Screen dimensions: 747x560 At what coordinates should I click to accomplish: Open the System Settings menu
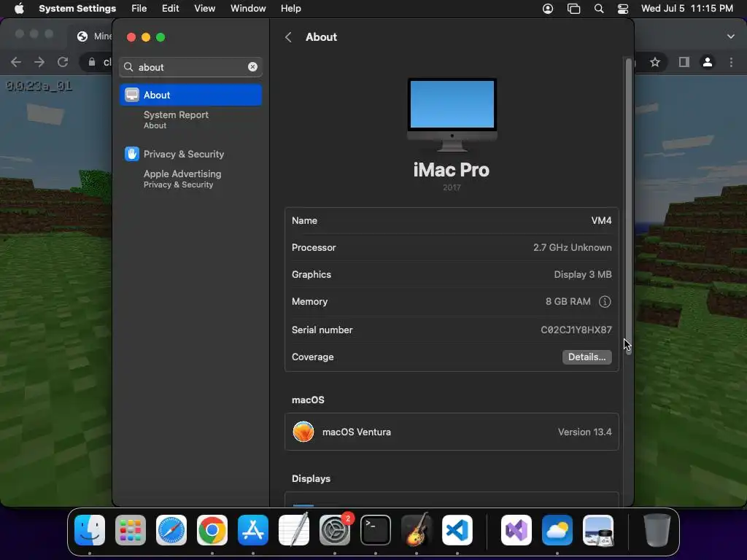click(77, 9)
